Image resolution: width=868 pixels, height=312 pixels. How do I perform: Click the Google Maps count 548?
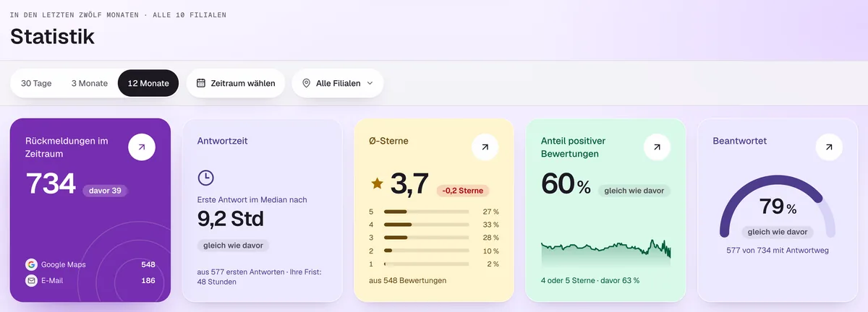click(148, 265)
